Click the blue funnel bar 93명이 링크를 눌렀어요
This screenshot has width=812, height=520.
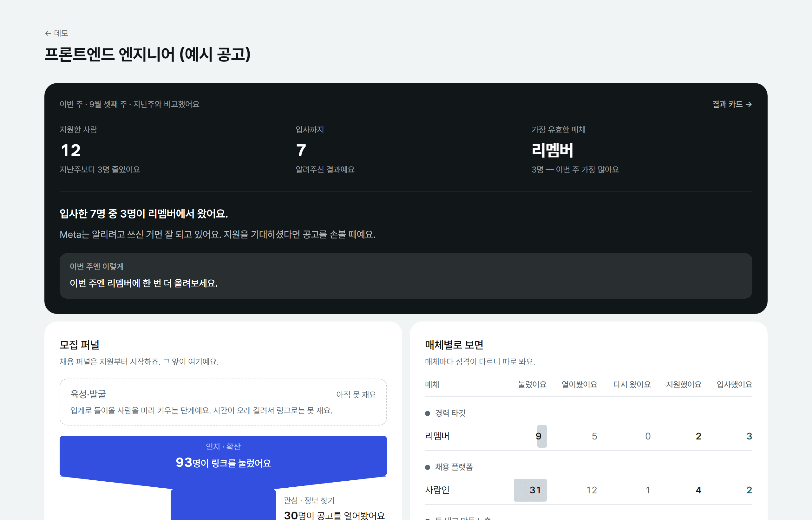[223, 456]
